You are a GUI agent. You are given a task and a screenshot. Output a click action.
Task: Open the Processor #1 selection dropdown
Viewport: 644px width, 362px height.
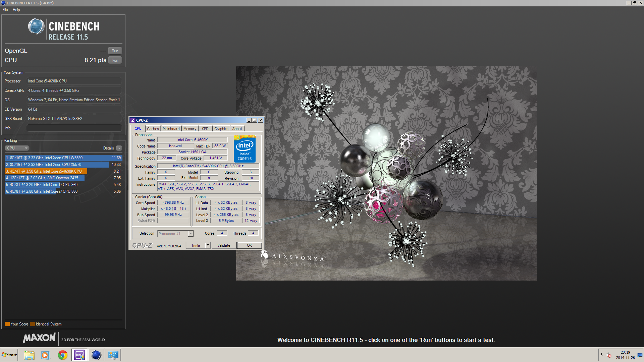pos(175,234)
